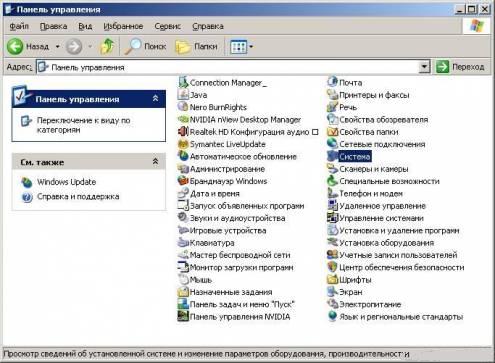Open the Установка оборудования item
This screenshot has height=363, width=495.
[381, 243]
